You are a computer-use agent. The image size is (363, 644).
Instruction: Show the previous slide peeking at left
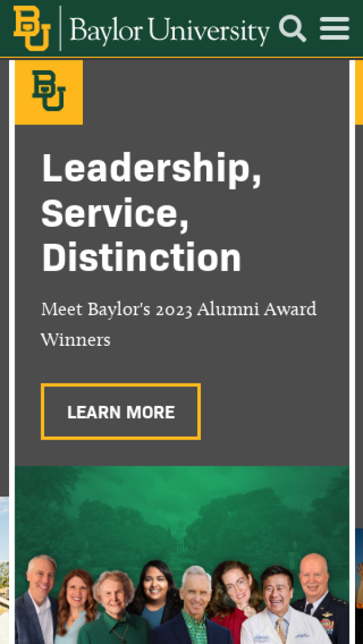pyautogui.click(x=4, y=568)
